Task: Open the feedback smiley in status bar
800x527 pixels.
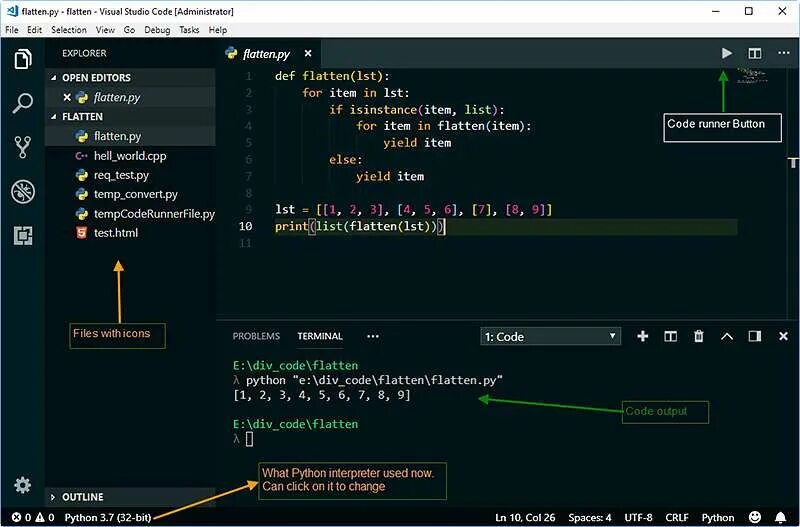Action: click(x=755, y=517)
